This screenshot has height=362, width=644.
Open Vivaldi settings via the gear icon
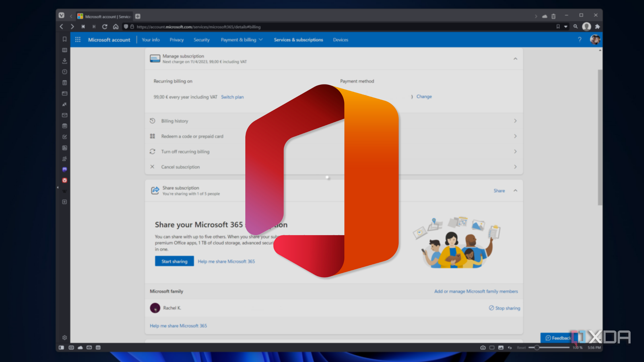[x=64, y=338]
